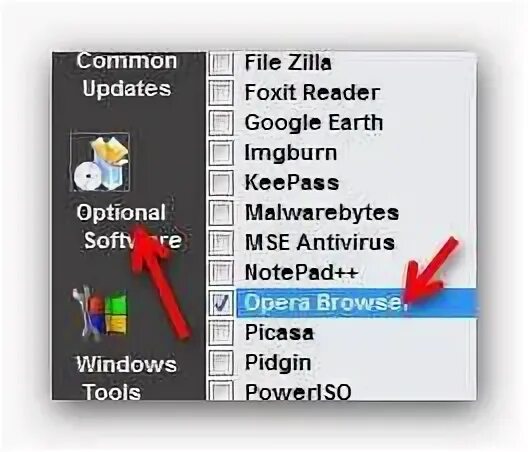Open the Windows Tools sidebar label

[127, 378]
